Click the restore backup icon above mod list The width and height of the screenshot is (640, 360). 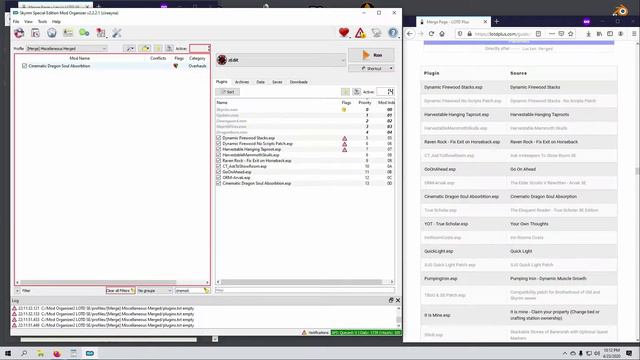click(x=158, y=49)
